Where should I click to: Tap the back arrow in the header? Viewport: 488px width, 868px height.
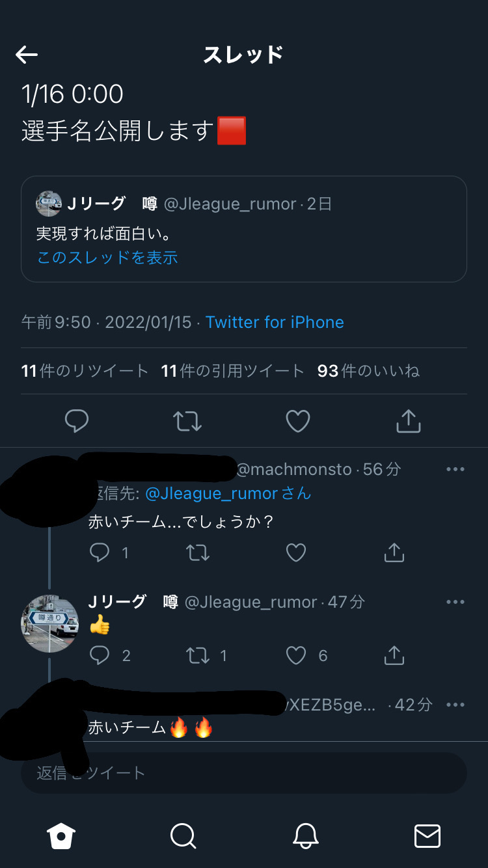27,55
